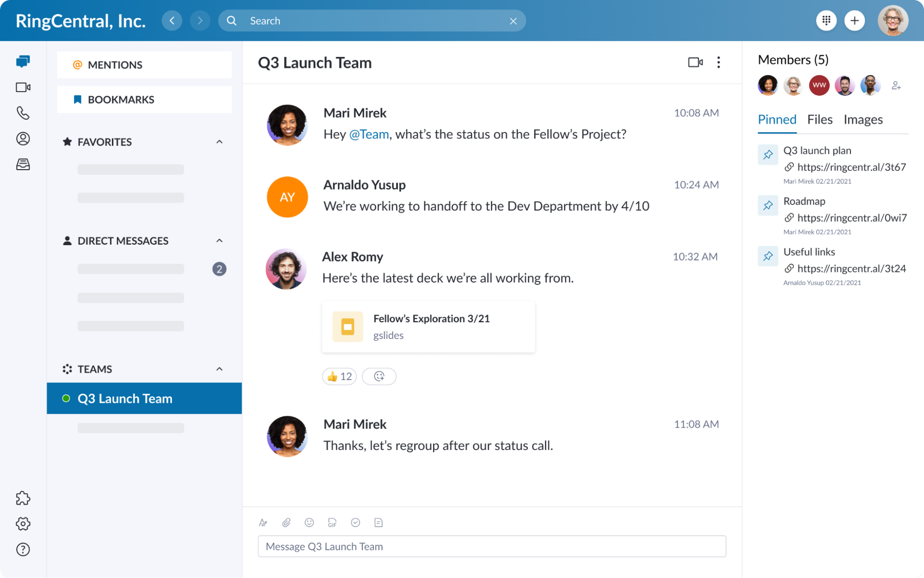This screenshot has height=578, width=924.
Task: Collapse the TEAMS section
Action: [218, 368]
